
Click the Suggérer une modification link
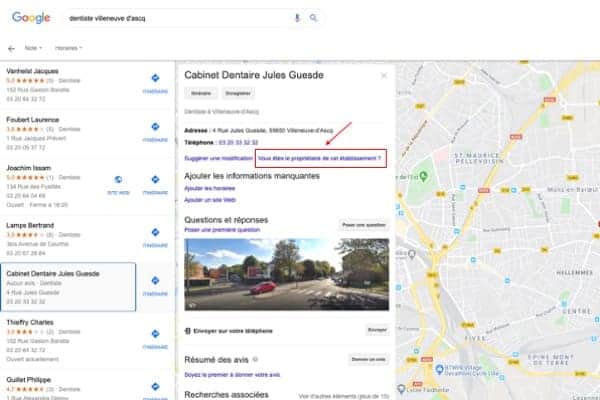[218, 158]
